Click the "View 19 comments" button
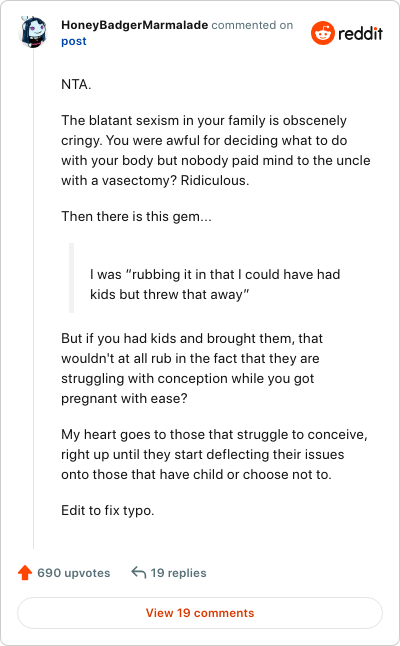 [x=200, y=613]
